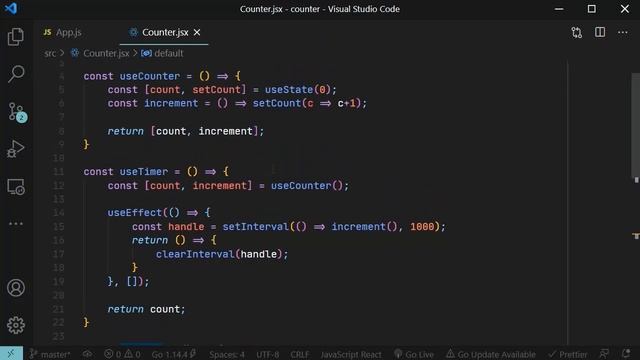This screenshot has width=640, height=360.
Task: Split the editor to the right
Action: click(600, 32)
